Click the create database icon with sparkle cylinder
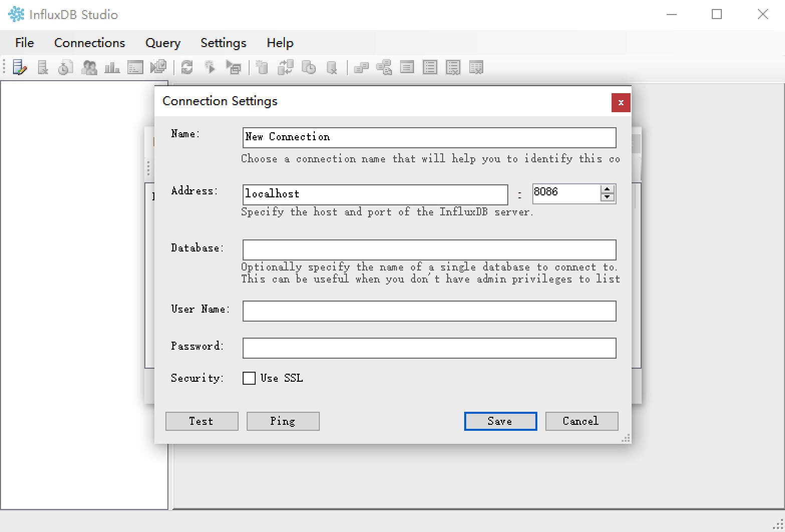 click(262, 67)
